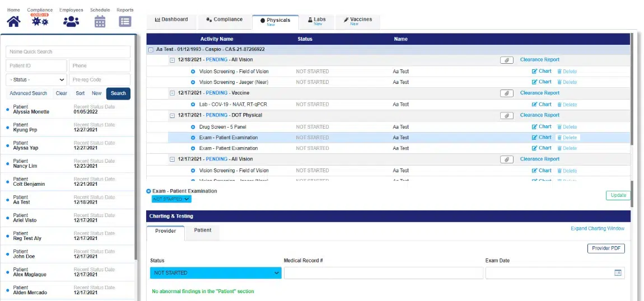Click the Expand Charting Window link
Screen dimensions: 644x301
tap(597, 228)
